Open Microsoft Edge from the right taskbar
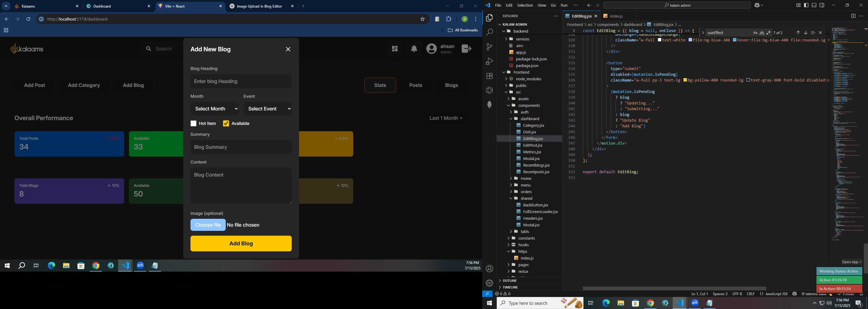The width and height of the screenshot is (868, 309). [x=606, y=303]
